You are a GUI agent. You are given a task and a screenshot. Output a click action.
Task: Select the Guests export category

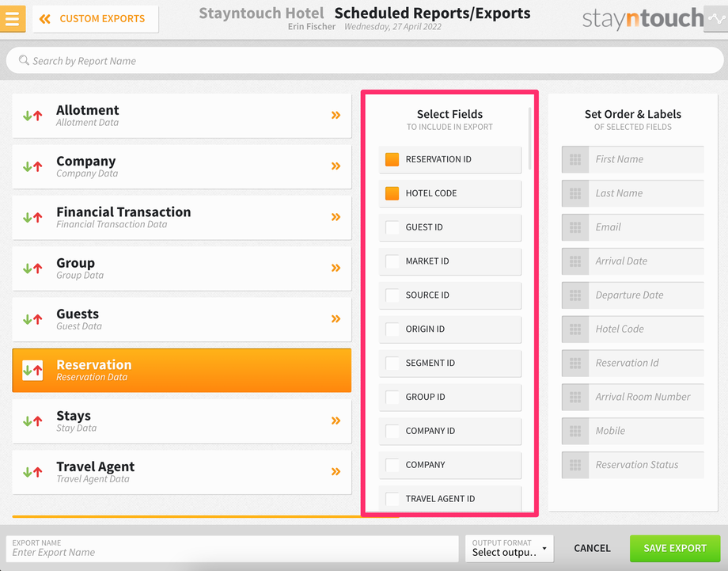[x=181, y=319]
